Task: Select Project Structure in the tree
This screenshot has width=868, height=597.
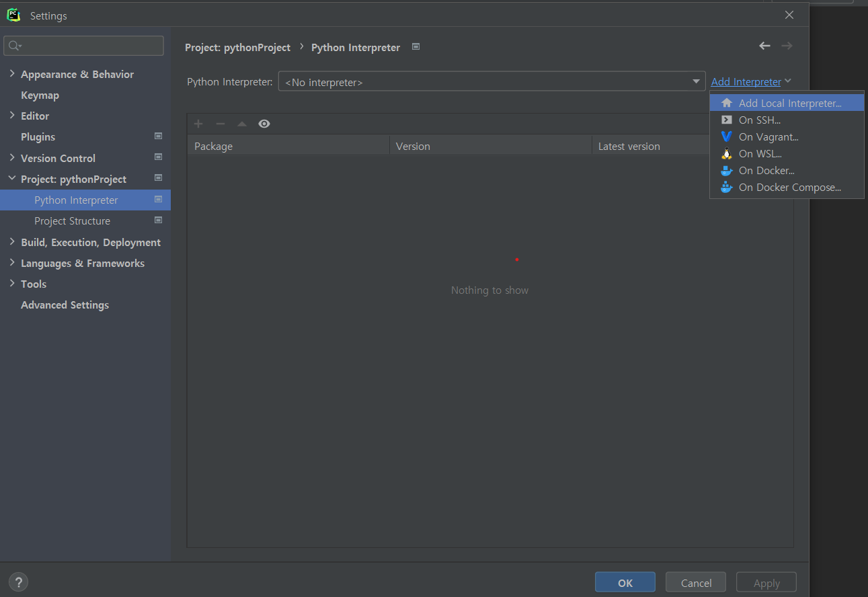Action: pos(85,221)
